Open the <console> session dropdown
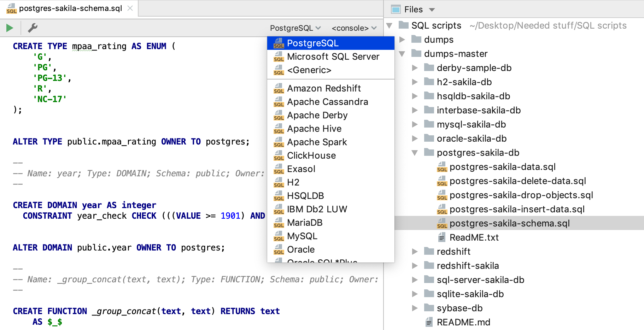Screen dimensions: 644x330 (354, 28)
